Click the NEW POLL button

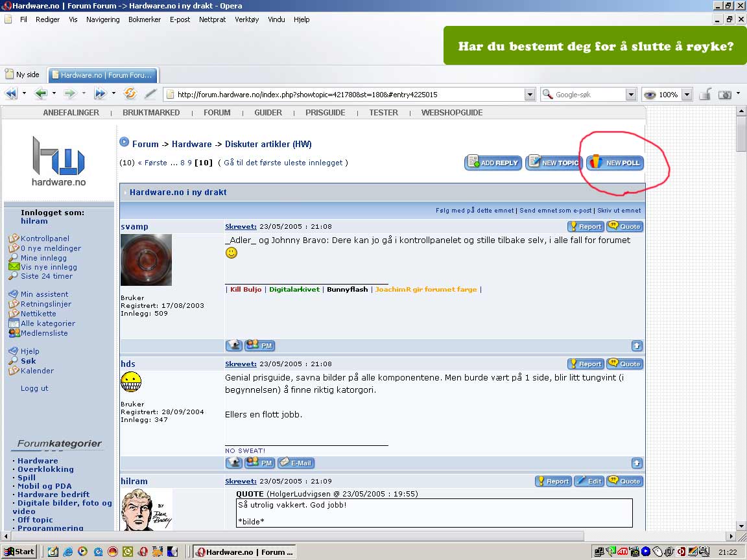pos(615,163)
